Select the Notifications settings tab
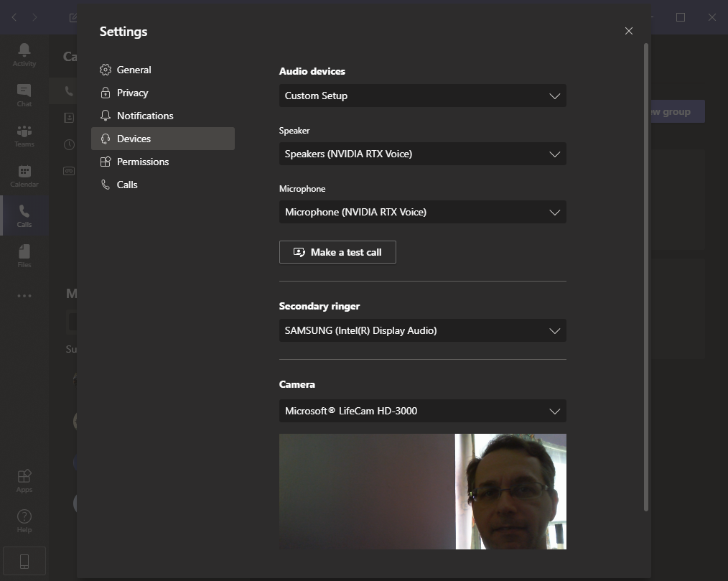Viewport: 728px width, 581px height. (163, 116)
